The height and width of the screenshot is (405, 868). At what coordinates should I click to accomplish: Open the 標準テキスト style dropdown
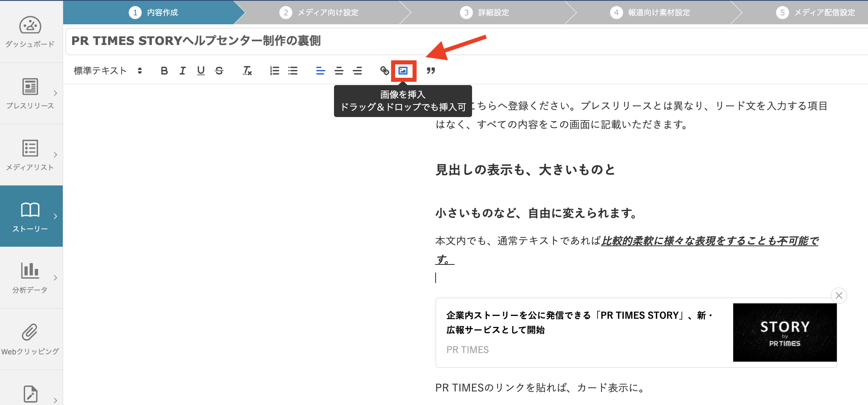(108, 71)
